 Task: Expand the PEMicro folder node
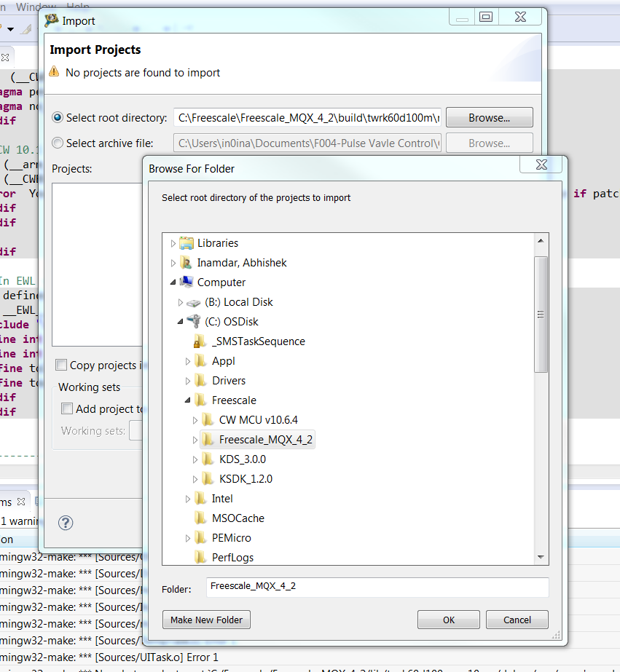coord(188,538)
